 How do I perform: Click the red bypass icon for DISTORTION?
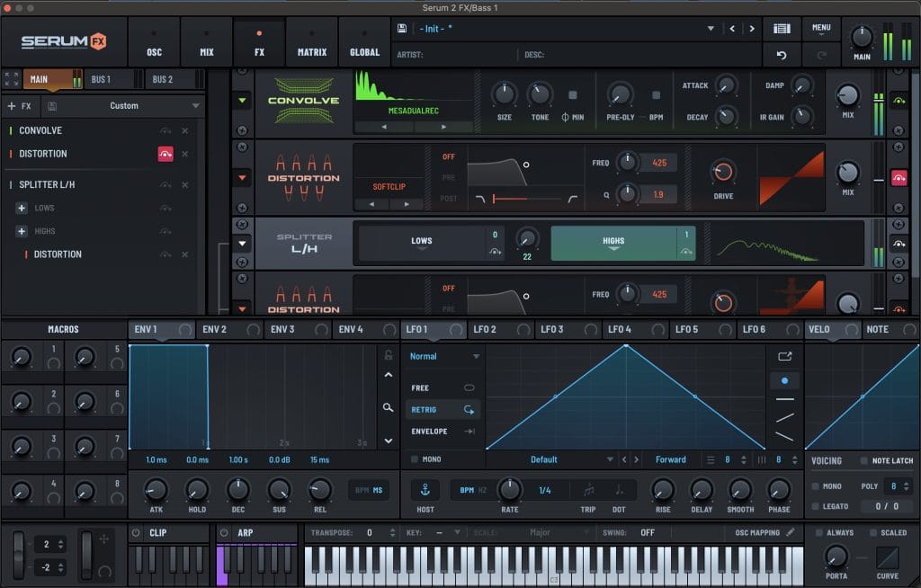[x=165, y=154]
